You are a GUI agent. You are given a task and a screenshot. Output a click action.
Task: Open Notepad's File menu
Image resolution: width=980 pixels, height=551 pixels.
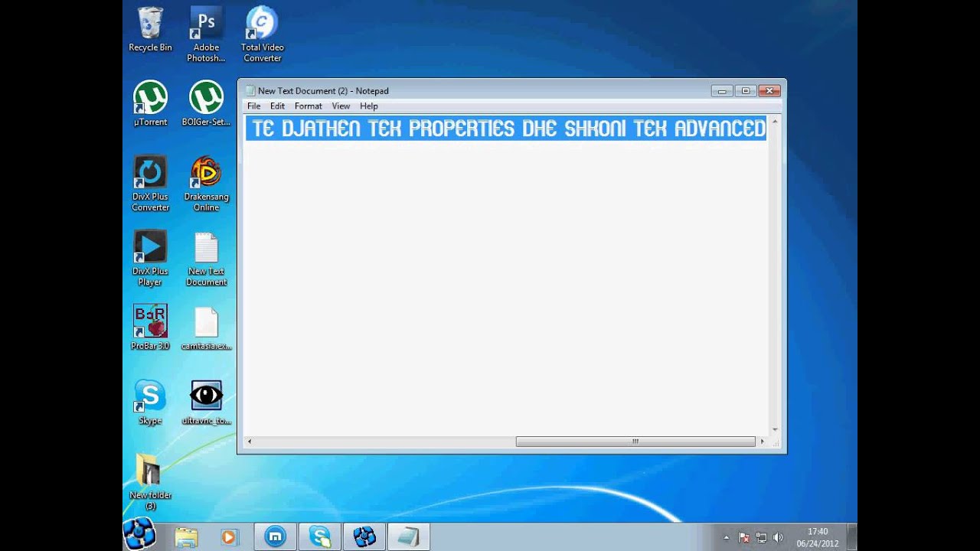pos(253,106)
